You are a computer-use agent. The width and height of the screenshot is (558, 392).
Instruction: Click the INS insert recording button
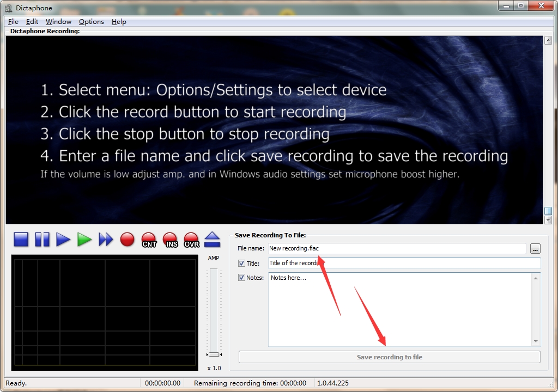[x=170, y=240]
